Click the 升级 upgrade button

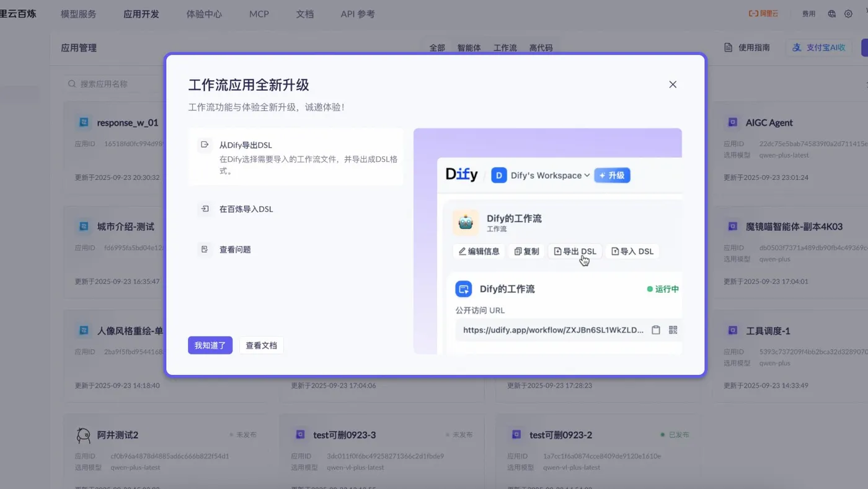[612, 176]
